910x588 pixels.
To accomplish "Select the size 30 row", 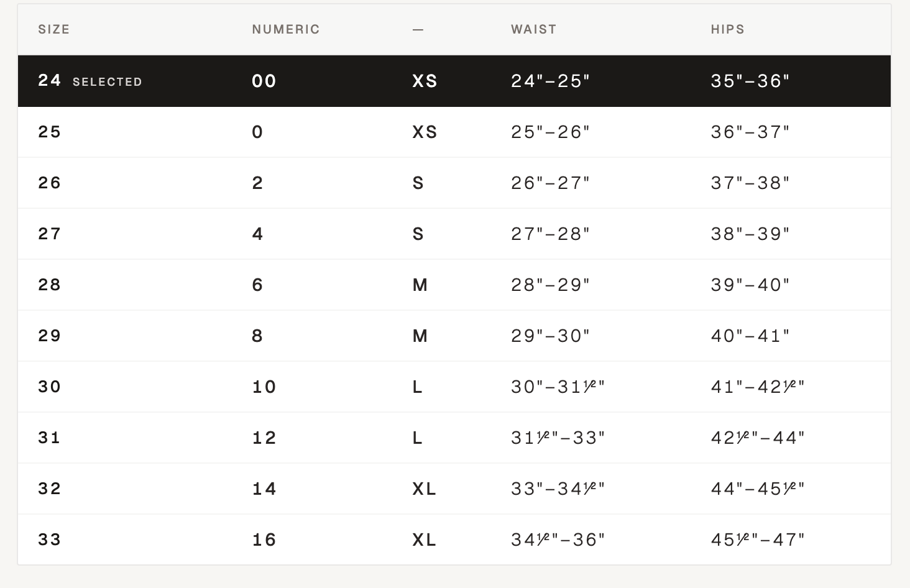I will click(x=454, y=387).
